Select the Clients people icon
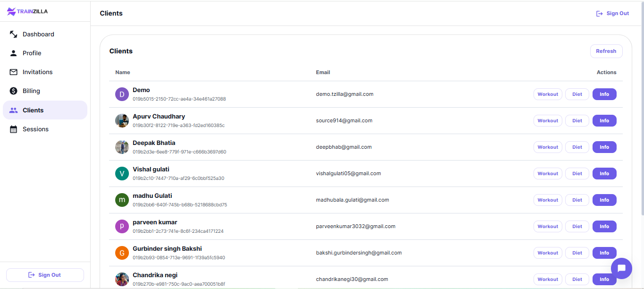644x289 pixels. point(13,110)
